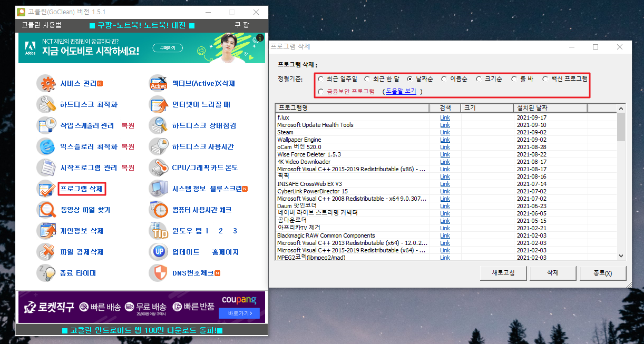The width and height of the screenshot is (644, 344).
Task: Click the 프로그램 삭제 checklist icon
Action: pos(47,189)
